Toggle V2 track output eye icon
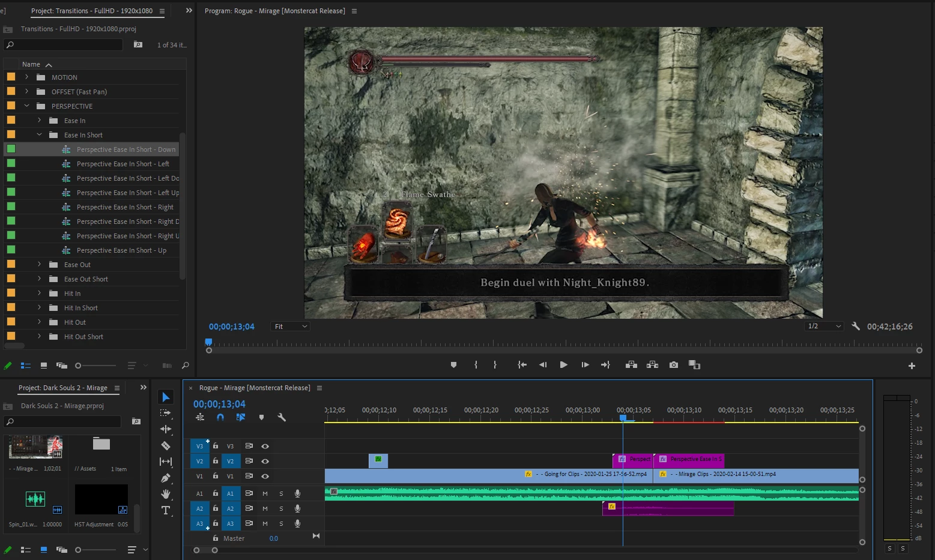Image resolution: width=935 pixels, height=560 pixels. click(265, 462)
